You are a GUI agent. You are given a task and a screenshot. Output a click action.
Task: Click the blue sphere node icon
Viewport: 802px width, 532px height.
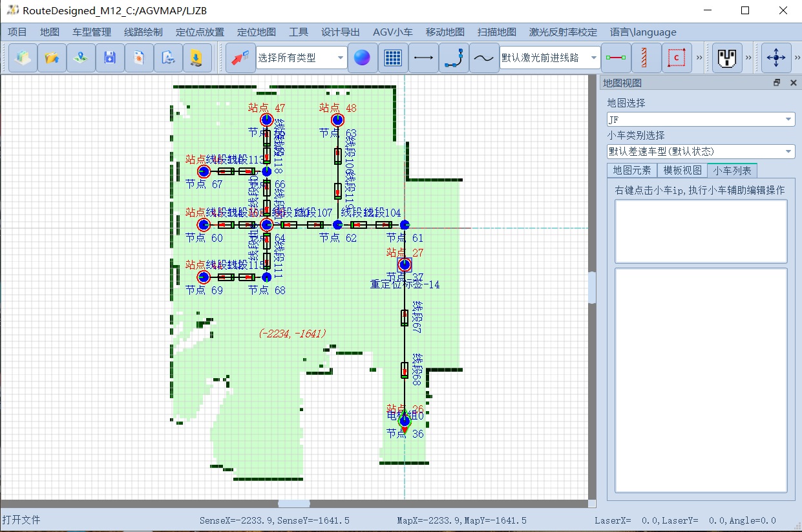(x=363, y=58)
